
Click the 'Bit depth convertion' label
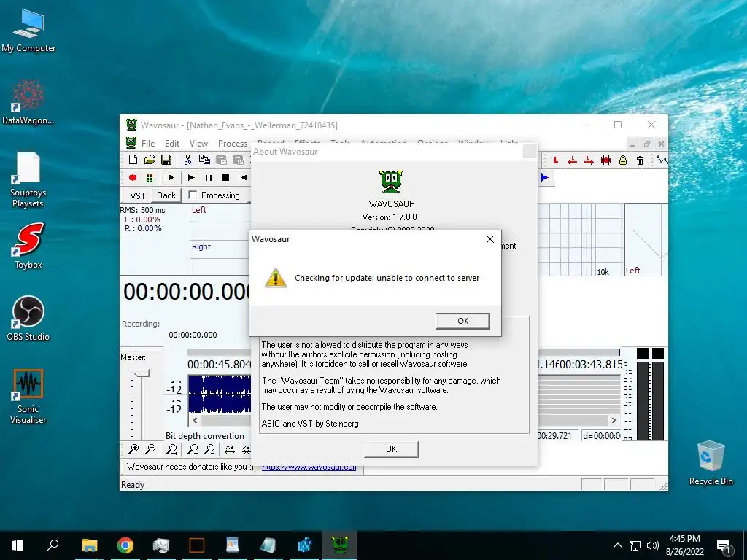pyautogui.click(x=205, y=436)
